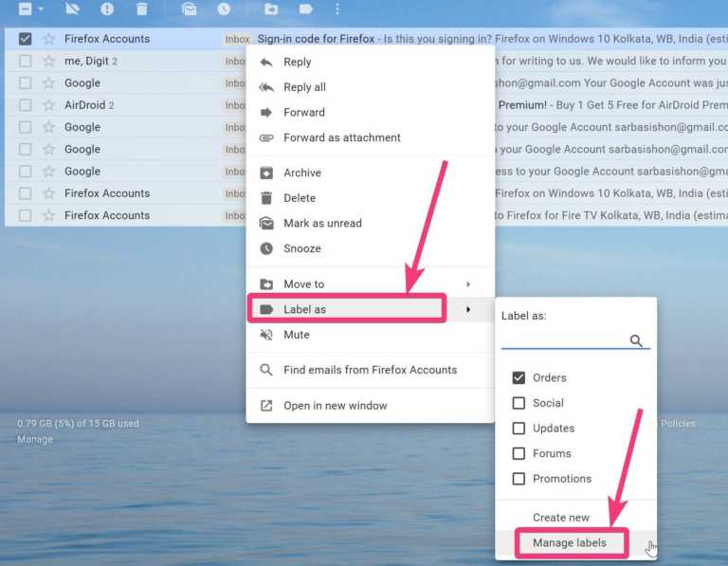Click the move to folder toolbar icon
This screenshot has height=566, width=728.
coord(271,9)
